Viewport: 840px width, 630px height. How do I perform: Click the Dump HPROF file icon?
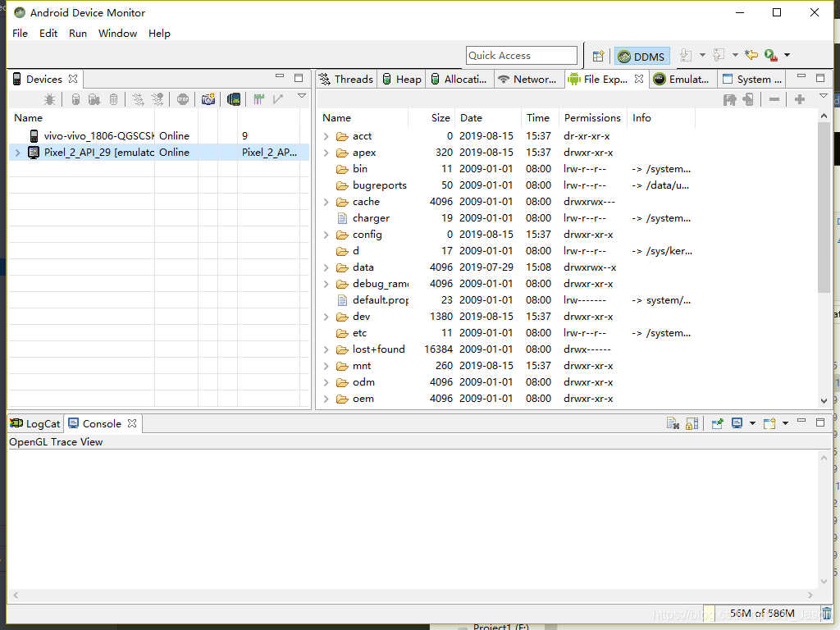[x=94, y=99]
